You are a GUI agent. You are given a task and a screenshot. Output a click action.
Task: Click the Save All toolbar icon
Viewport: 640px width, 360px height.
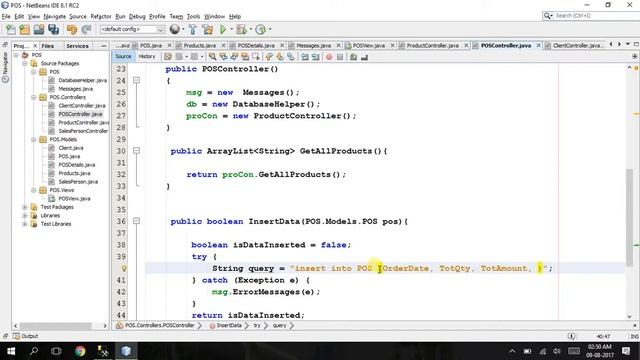coord(53,29)
